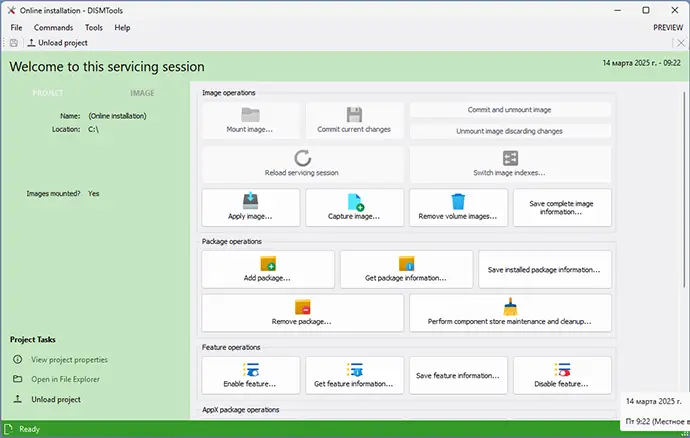Open the File menu

16,27
